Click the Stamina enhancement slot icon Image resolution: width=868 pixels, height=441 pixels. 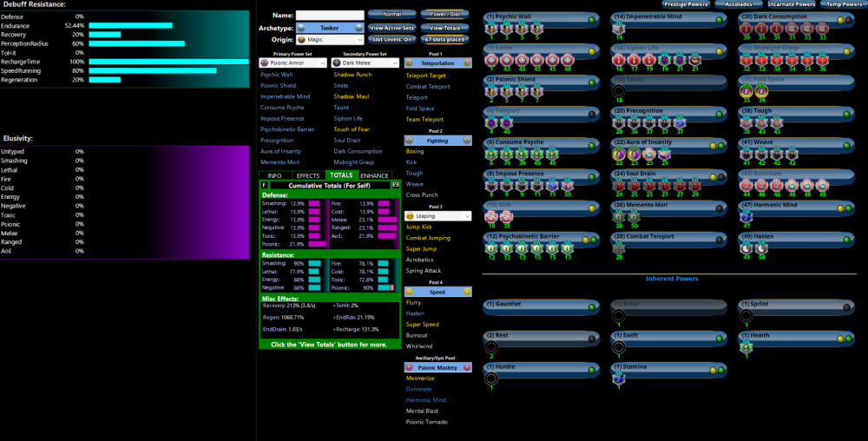619,377
